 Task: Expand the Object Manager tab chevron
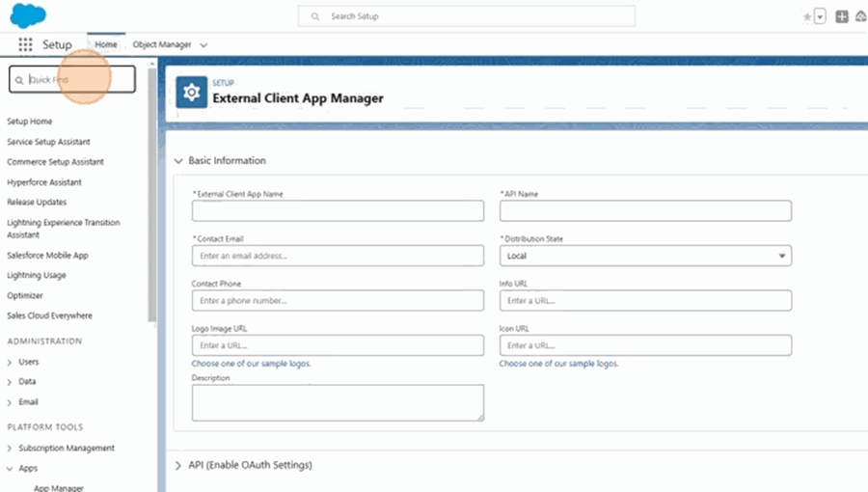point(203,44)
